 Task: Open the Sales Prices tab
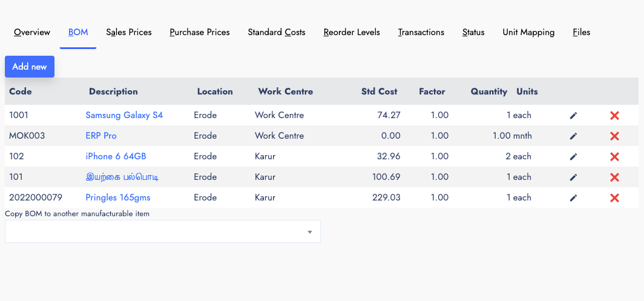(x=129, y=32)
